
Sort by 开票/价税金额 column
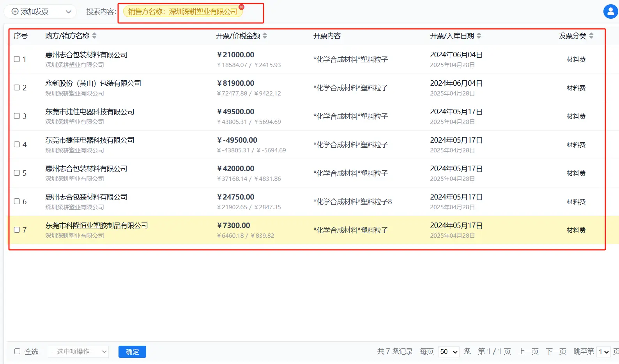pos(265,36)
